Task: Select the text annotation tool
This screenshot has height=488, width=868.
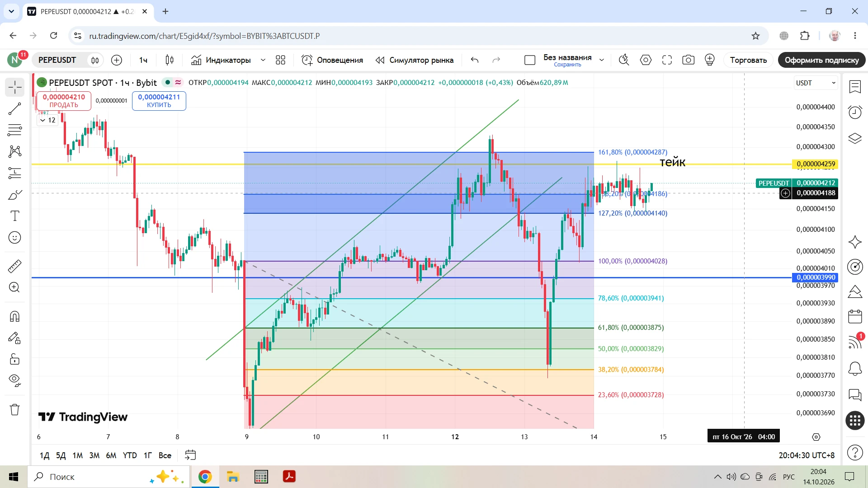Action: tap(15, 216)
